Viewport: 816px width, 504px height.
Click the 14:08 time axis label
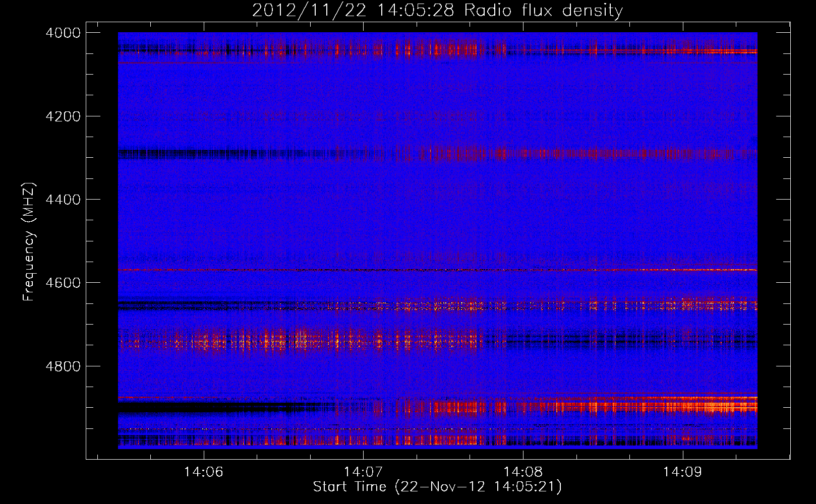[x=523, y=472]
